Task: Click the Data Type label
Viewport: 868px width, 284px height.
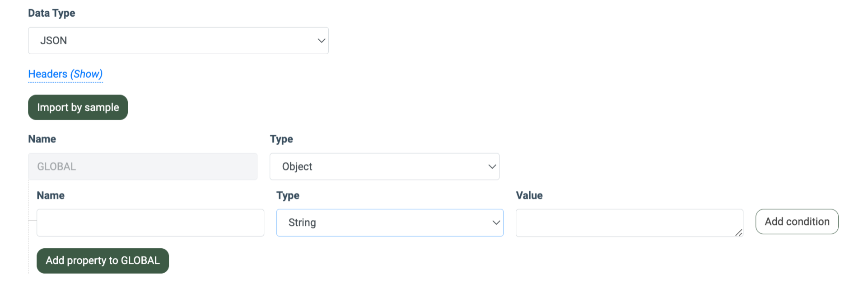Action: [x=51, y=13]
